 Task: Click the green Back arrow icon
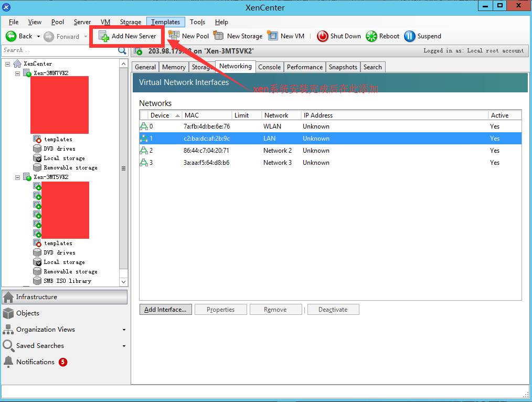click(11, 36)
